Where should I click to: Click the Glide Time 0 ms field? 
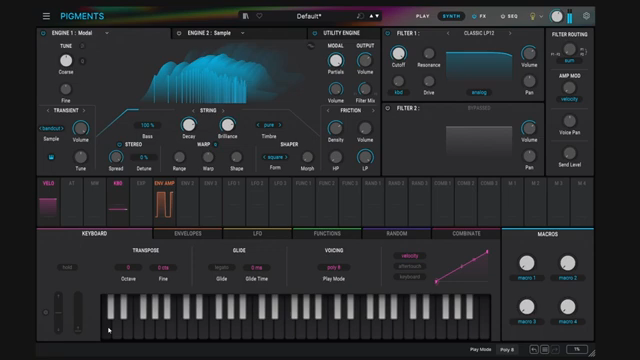click(256, 267)
